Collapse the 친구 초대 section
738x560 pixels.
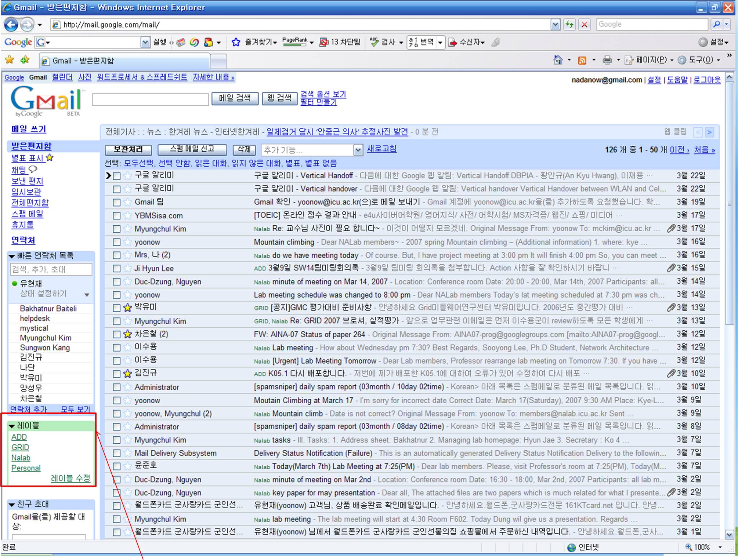[12, 505]
